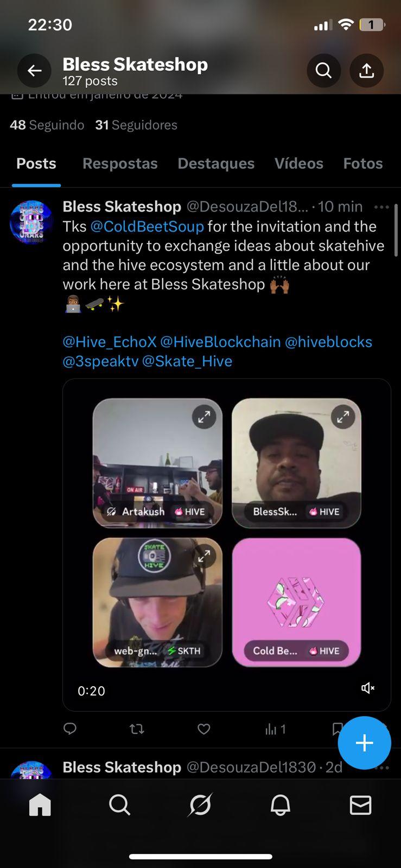The height and width of the screenshot is (868, 401).
Task: Open search with the header magnifier icon
Action: (x=323, y=71)
